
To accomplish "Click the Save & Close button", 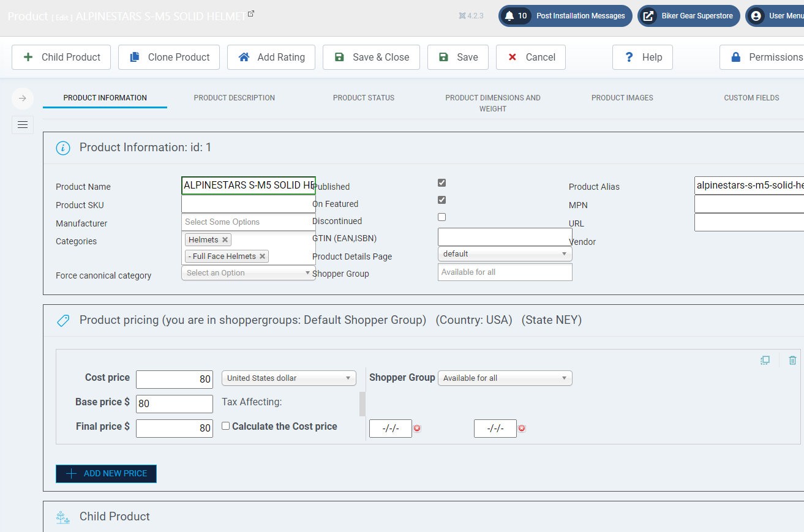I will coord(371,58).
